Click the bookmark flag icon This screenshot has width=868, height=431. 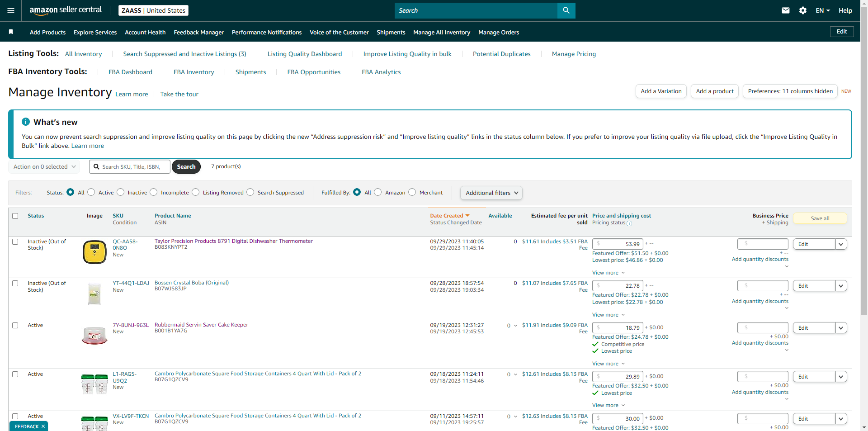pos(11,32)
